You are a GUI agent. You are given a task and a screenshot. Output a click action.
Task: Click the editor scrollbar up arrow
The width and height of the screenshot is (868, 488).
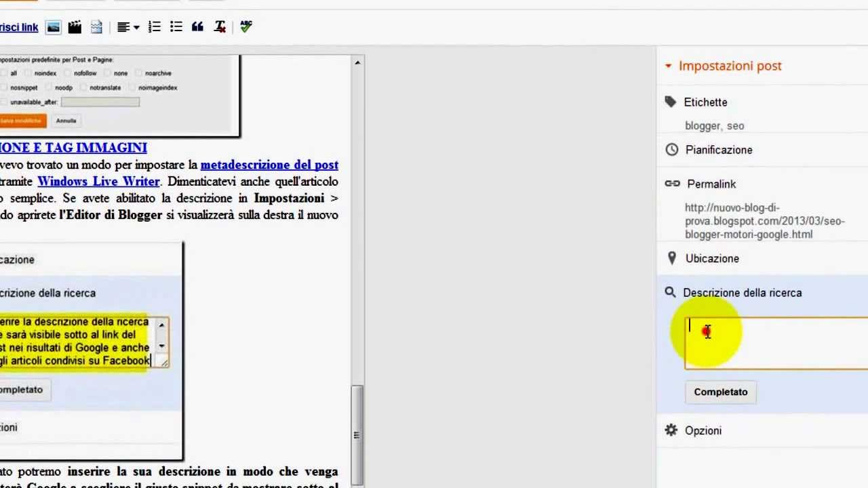click(357, 62)
